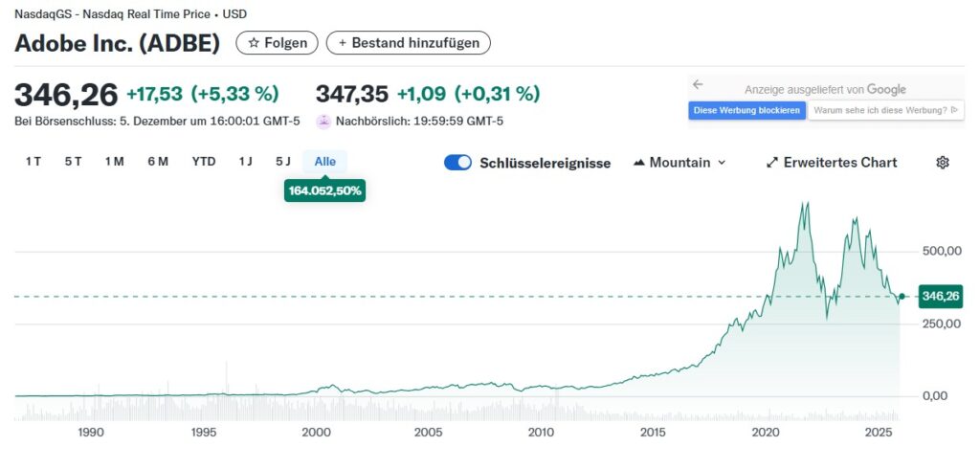Viewport: 980px width, 469px height.
Task: Click the AdChoices icon next to Warum sehe ich diese Werbung
Action: (954, 110)
